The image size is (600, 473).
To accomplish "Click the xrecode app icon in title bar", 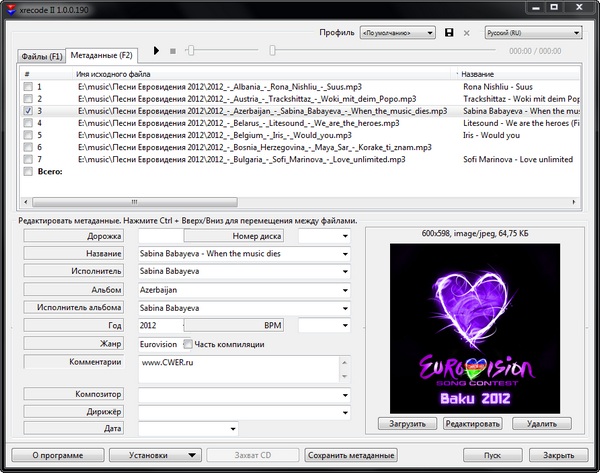I will [9, 6].
